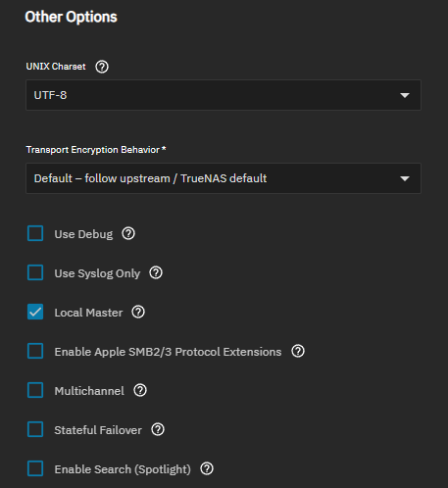Image resolution: width=448 pixels, height=488 pixels.
Task: Turn on the Multichannel checkbox
Action: (35, 390)
